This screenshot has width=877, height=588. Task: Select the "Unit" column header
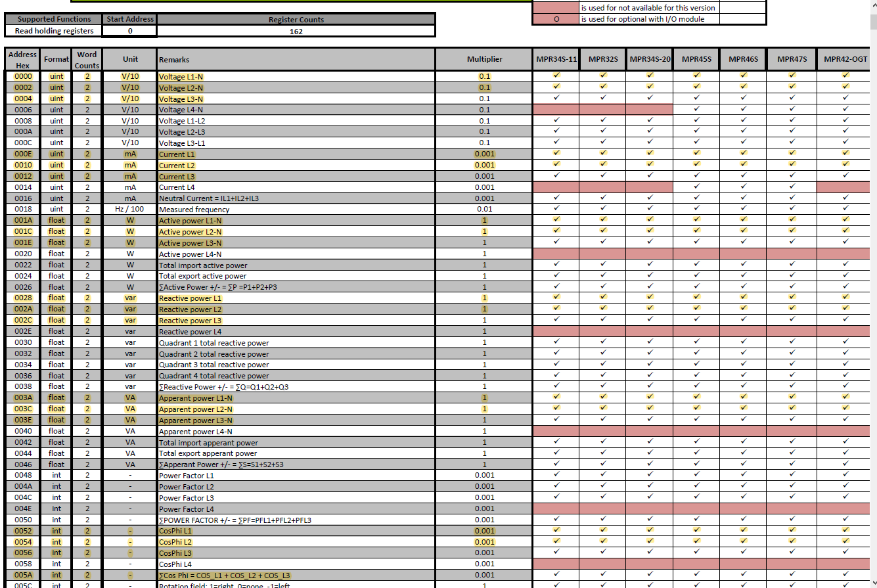click(x=130, y=59)
